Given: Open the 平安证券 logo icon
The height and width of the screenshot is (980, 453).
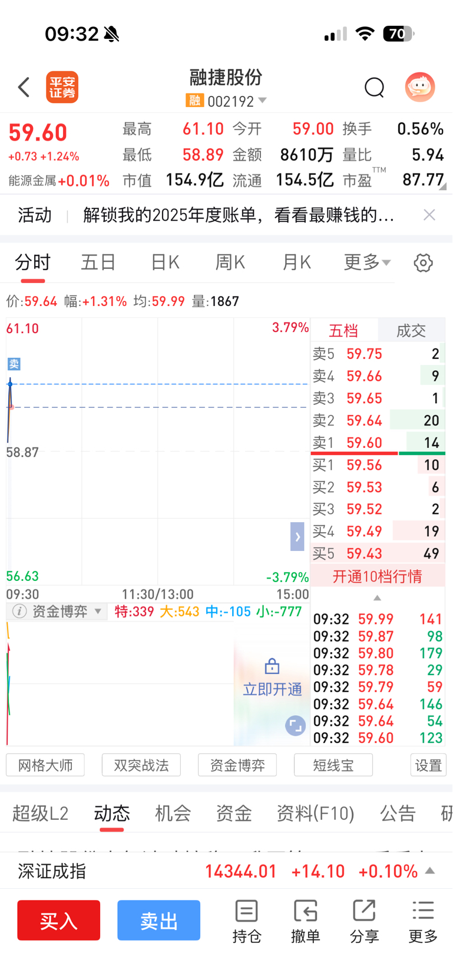Looking at the screenshot, I should click(62, 87).
